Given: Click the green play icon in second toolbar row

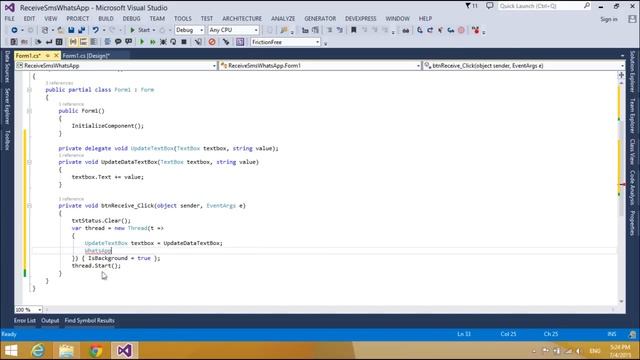Looking at the screenshot, I should tap(142, 42).
